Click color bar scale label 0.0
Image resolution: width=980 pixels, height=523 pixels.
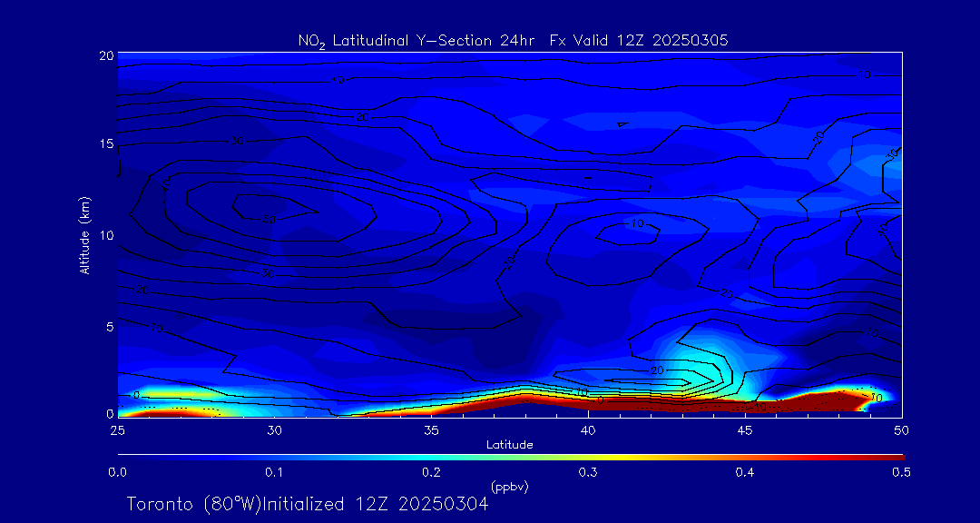point(118,473)
